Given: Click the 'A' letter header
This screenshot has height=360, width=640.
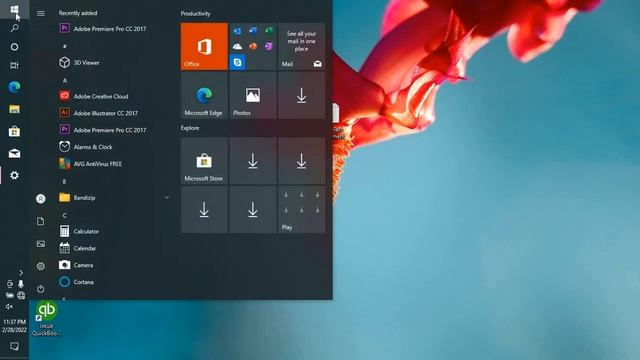Looking at the screenshot, I should tap(64, 80).
